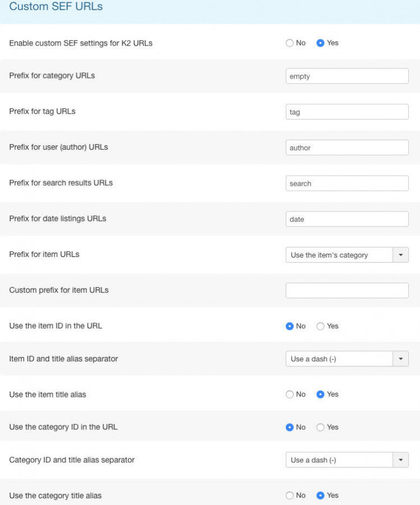The height and width of the screenshot is (505, 420).
Task: Open Category ID and title alias separator dropdown
Action: coord(347,460)
